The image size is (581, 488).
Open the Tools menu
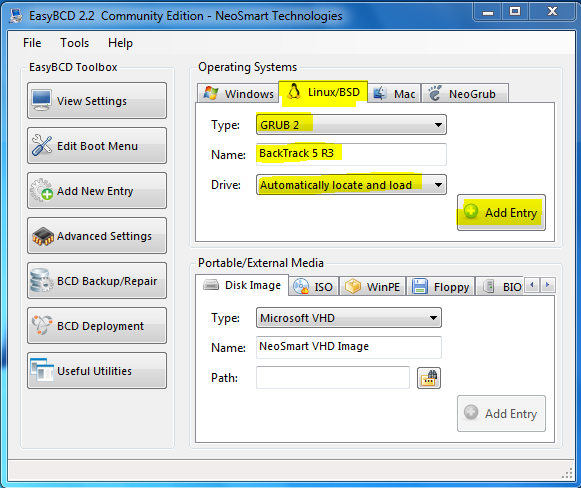74,43
